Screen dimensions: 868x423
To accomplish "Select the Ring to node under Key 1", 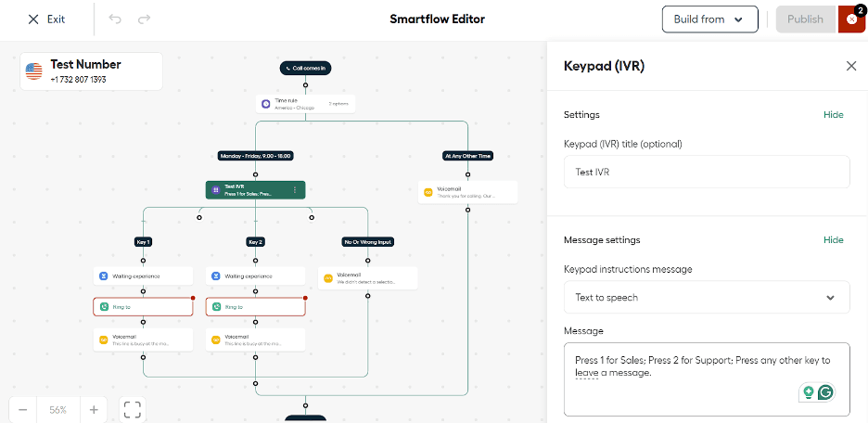I will [143, 307].
